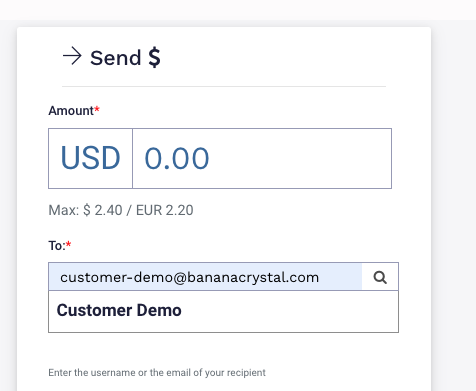Screen dimensions: 476x391
Task: Click the Send heading text
Action: pyautogui.click(x=116, y=58)
